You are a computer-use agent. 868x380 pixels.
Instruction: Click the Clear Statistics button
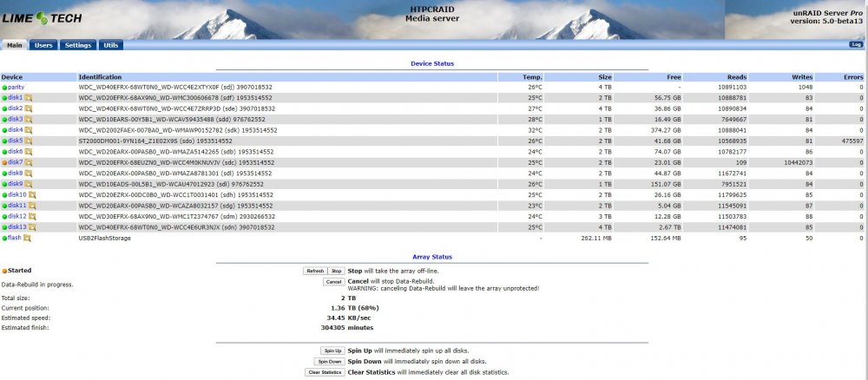point(325,372)
